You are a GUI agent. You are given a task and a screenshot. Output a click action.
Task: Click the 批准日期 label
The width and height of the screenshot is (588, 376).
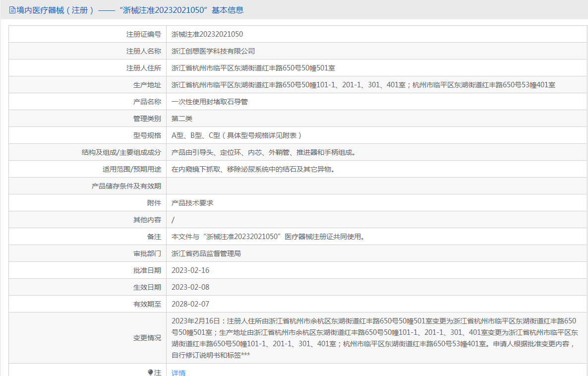[147, 270]
